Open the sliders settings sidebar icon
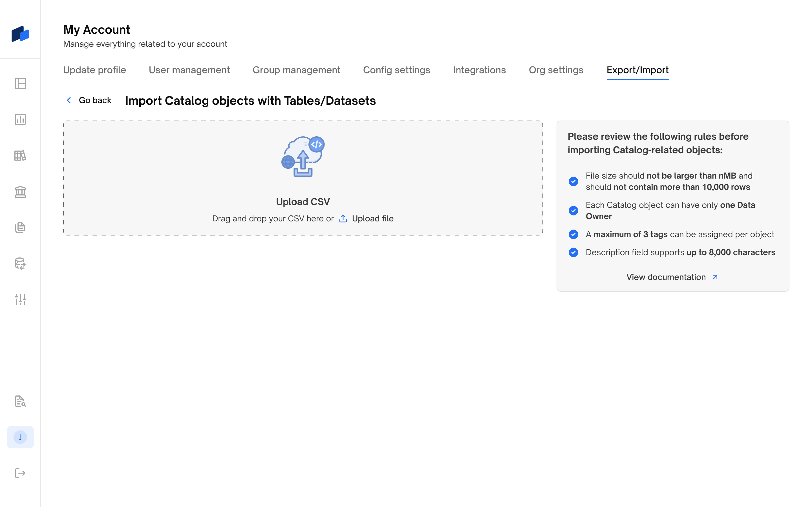 tap(20, 299)
